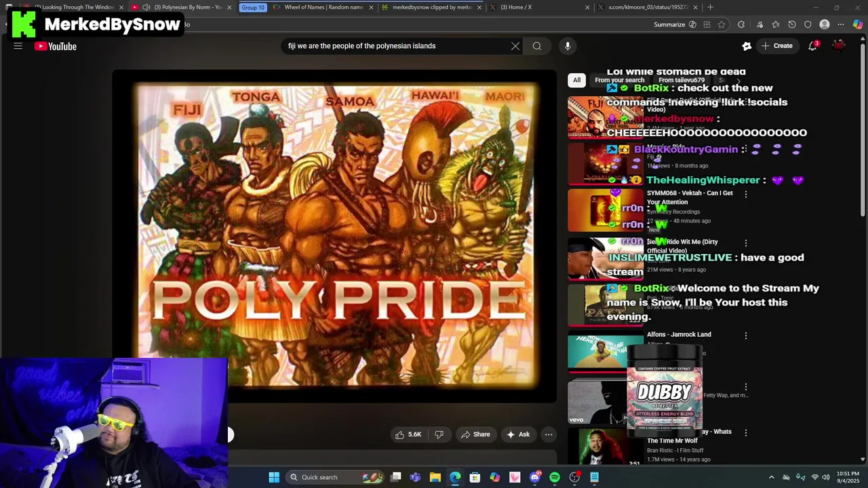Open OBS Studio from the taskbar

575,477
